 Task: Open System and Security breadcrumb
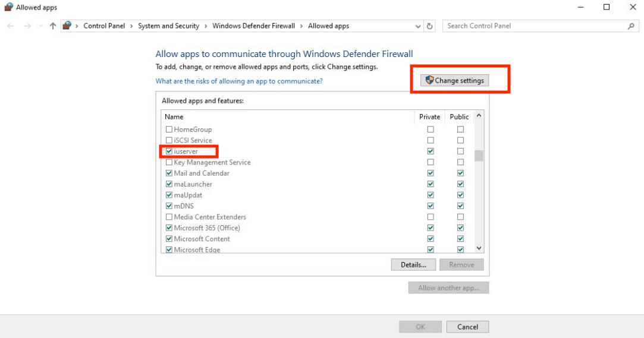168,26
